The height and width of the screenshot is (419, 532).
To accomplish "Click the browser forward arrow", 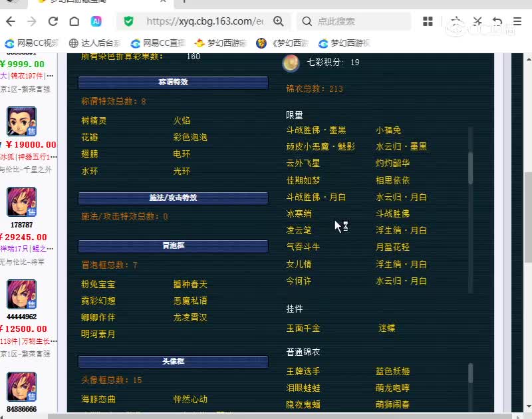I will coord(31,21).
